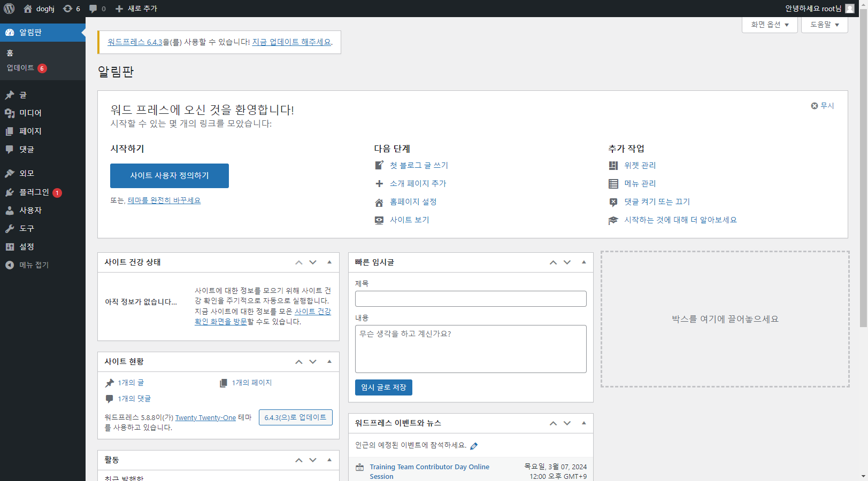The width and height of the screenshot is (868, 481).
Task: Click the 설정 settings icon
Action: tap(10, 247)
